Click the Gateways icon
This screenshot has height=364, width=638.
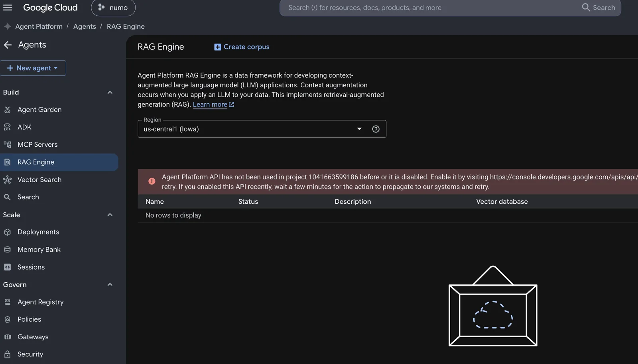point(7,337)
